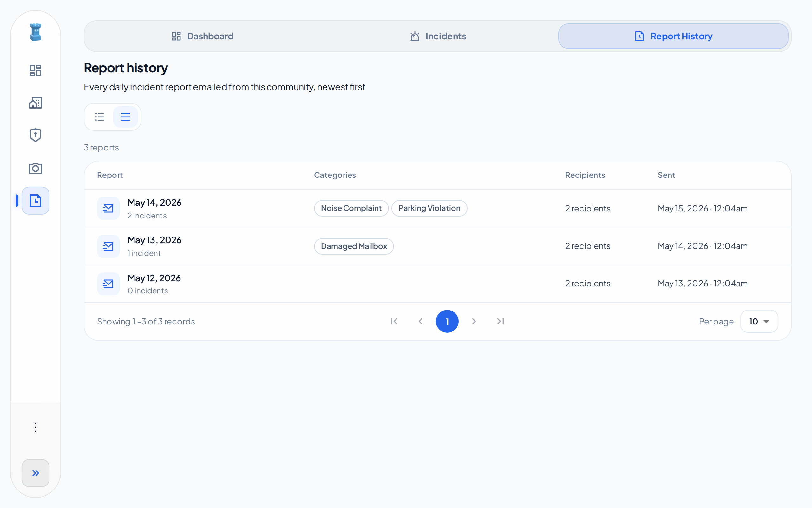This screenshot has width=812, height=508.
Task: Open the community buildings icon in sidebar
Action: (35, 103)
